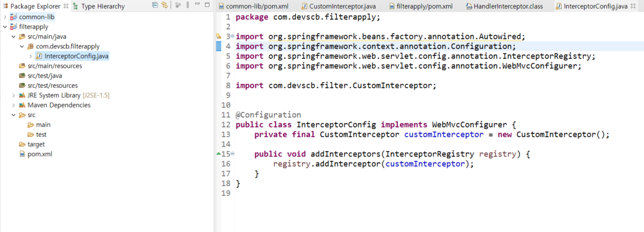Select src/test/resources in the tree
This screenshot has height=232, width=644.
tap(53, 85)
